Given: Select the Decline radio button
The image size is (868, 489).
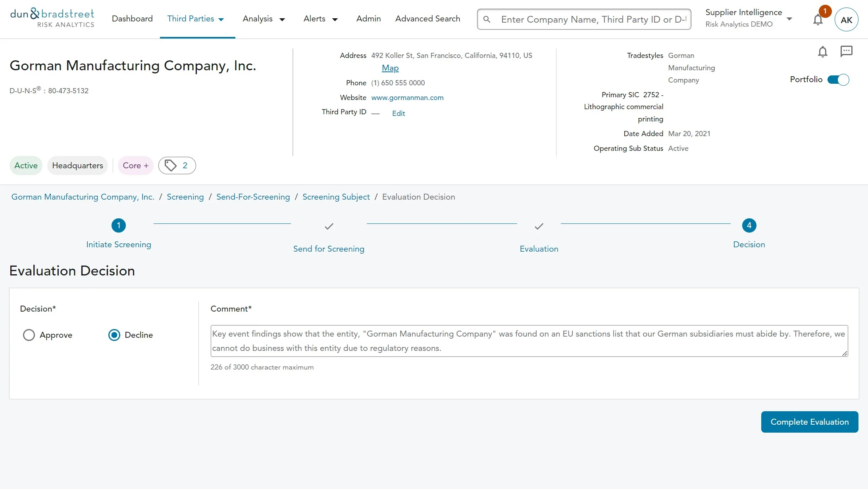Looking at the screenshot, I should (114, 335).
